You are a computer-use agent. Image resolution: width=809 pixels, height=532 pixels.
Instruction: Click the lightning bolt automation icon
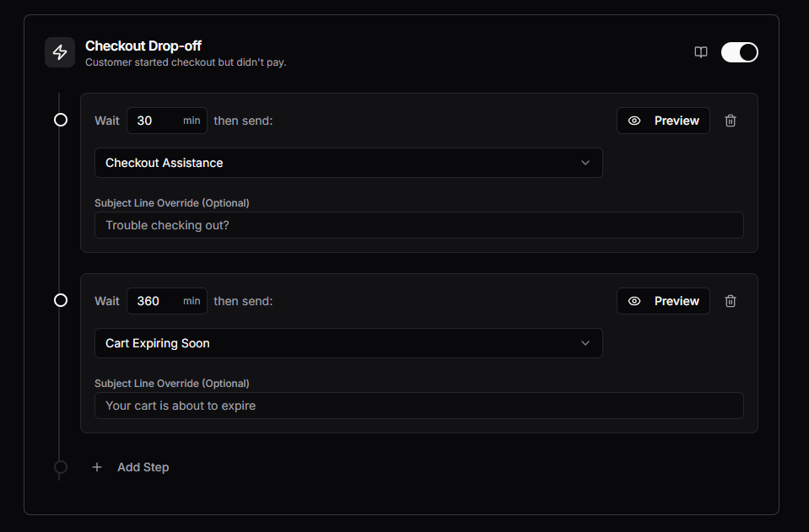pos(59,51)
